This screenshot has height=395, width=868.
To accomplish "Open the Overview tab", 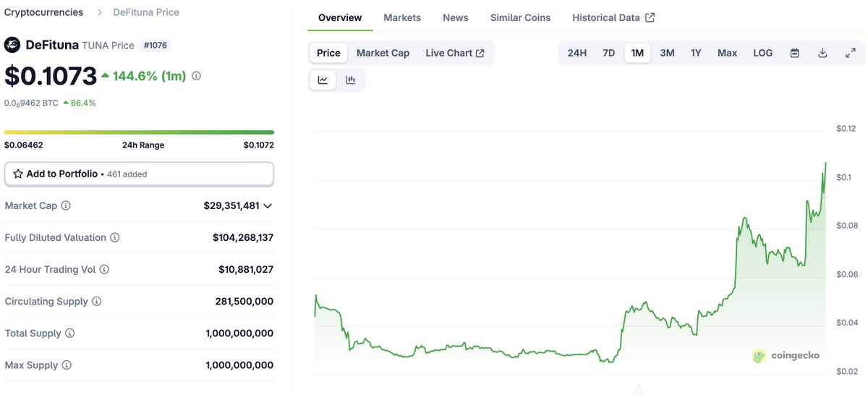I will point(340,17).
